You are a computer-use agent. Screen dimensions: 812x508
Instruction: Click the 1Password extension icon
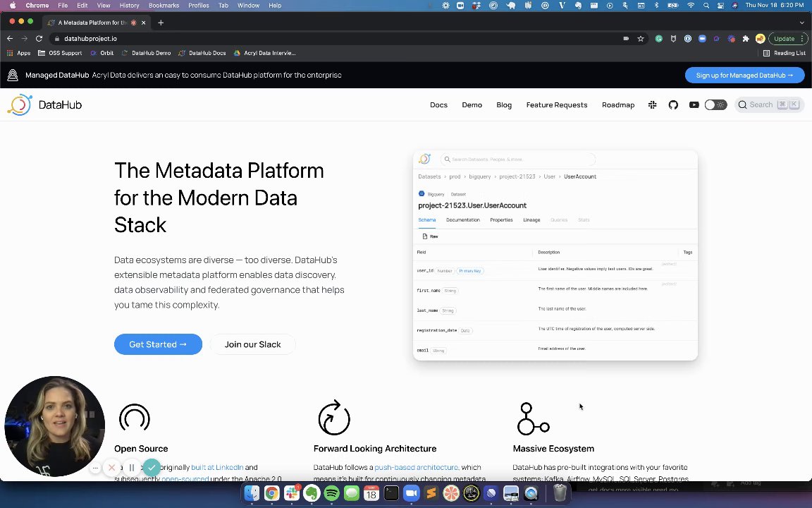click(x=688, y=38)
